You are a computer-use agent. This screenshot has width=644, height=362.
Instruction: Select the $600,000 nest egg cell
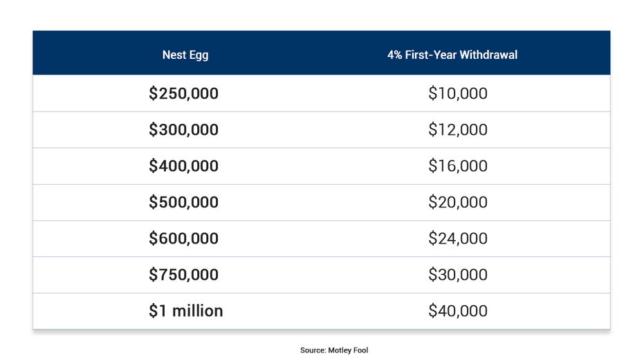pyautogui.click(x=183, y=238)
